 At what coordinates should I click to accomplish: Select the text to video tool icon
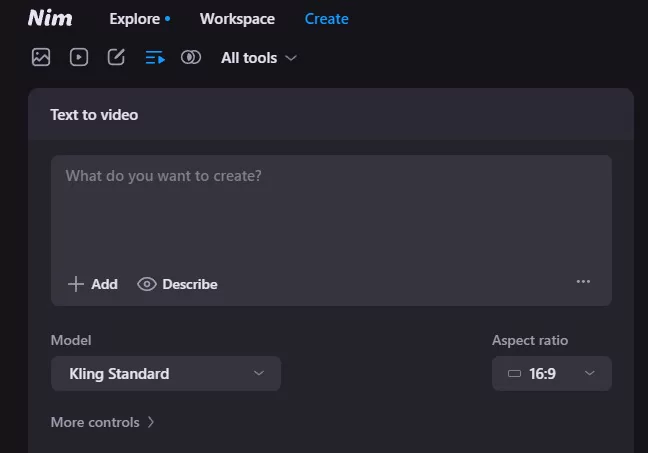[154, 57]
